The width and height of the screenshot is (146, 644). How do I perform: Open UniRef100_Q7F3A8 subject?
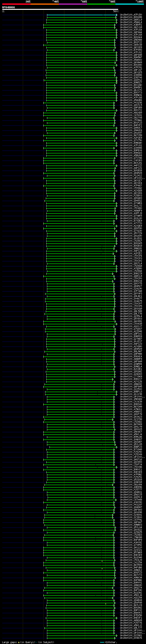click(131, 291)
